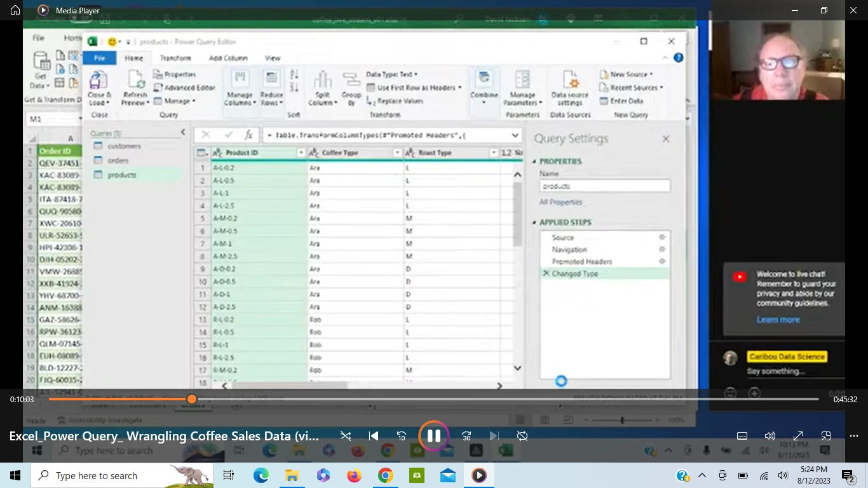Click the Coffee Type data type icon

point(314,153)
